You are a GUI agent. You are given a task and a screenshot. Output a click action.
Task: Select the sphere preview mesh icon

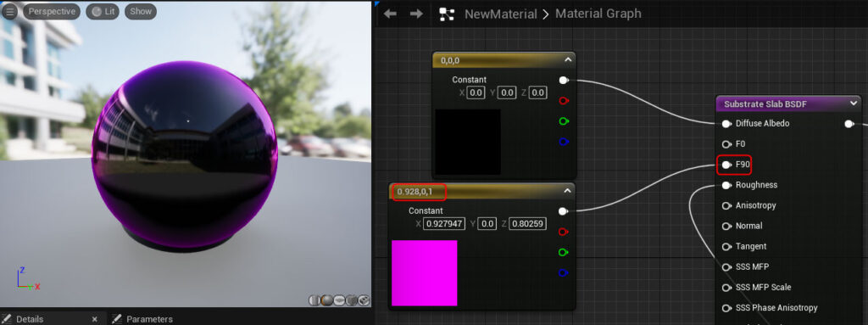click(x=326, y=300)
